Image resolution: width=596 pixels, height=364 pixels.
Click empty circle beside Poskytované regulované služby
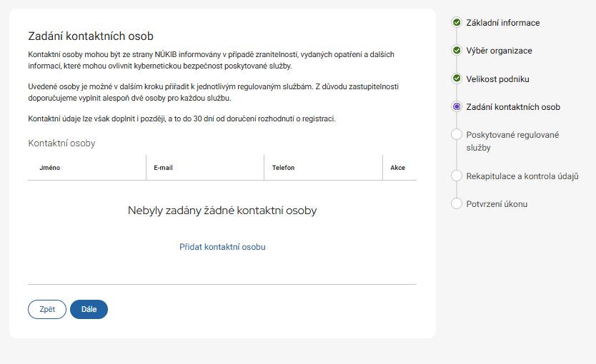[x=457, y=135]
